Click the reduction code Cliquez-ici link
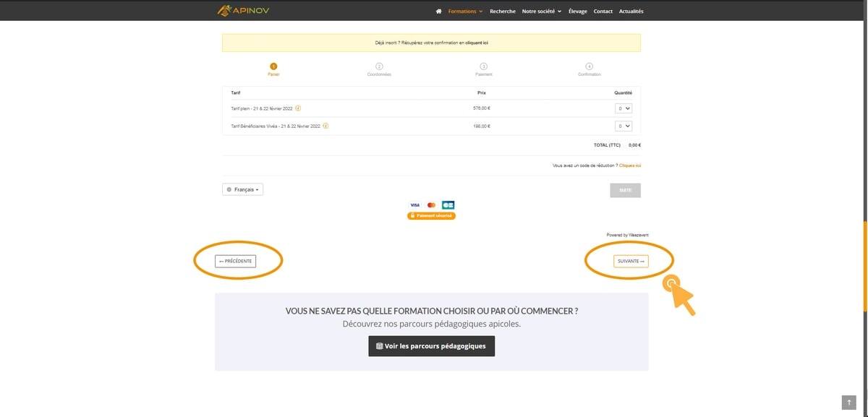The height and width of the screenshot is (417, 868). tap(629, 165)
